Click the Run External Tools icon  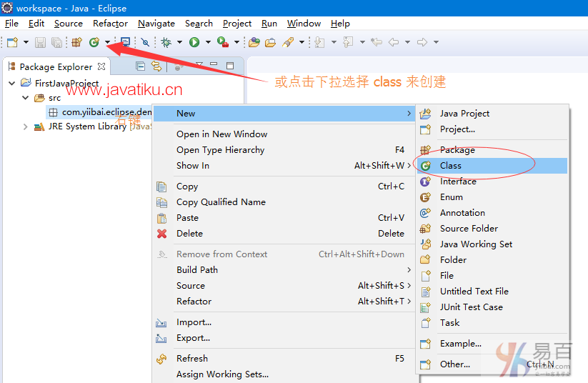tap(223, 42)
